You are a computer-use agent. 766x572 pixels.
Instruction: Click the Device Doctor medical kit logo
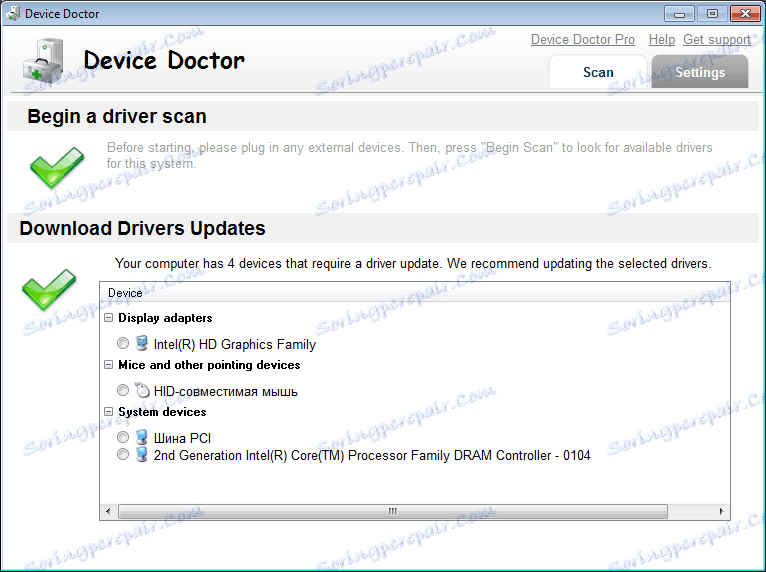43,61
